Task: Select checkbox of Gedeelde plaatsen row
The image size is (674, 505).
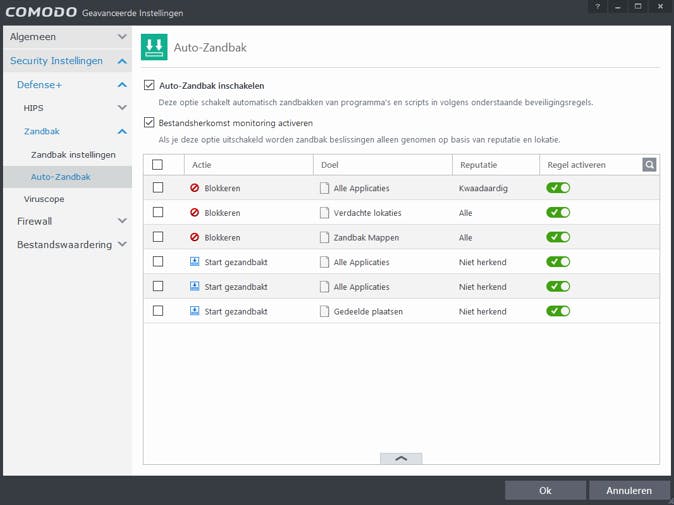Action: [158, 311]
